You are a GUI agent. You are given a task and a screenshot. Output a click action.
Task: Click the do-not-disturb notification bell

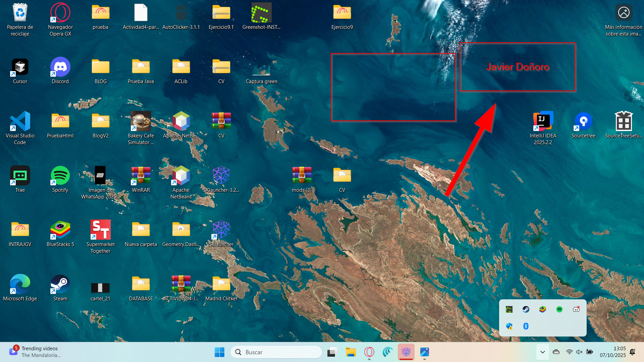pos(632,352)
